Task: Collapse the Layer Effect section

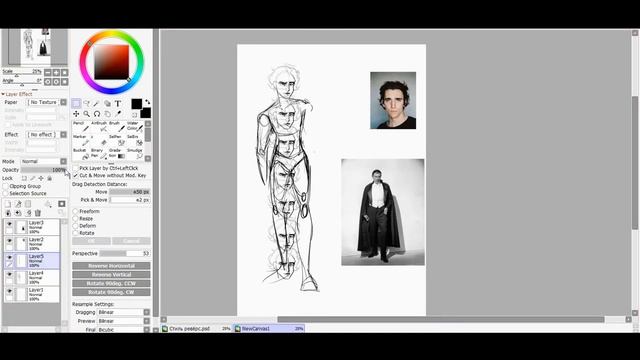Action: pyautogui.click(x=3, y=94)
